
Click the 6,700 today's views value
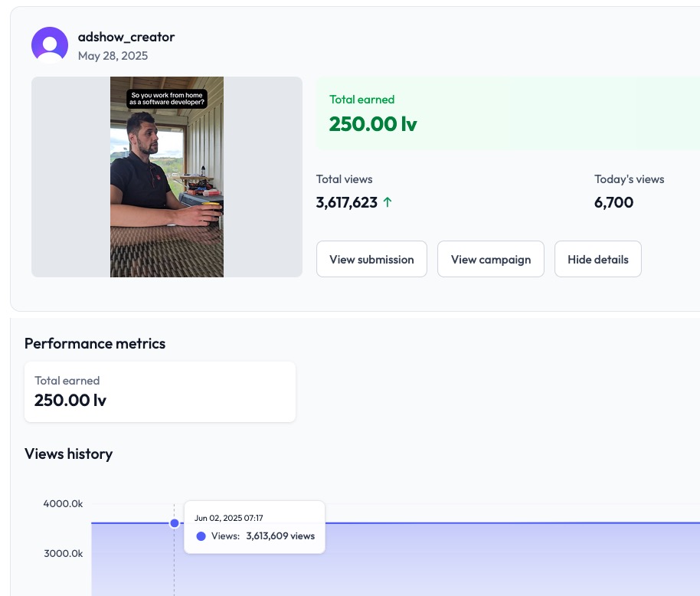click(x=613, y=203)
